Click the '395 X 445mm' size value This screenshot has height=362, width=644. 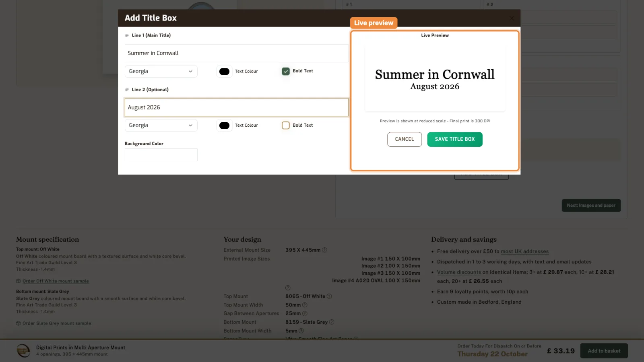tap(303, 250)
